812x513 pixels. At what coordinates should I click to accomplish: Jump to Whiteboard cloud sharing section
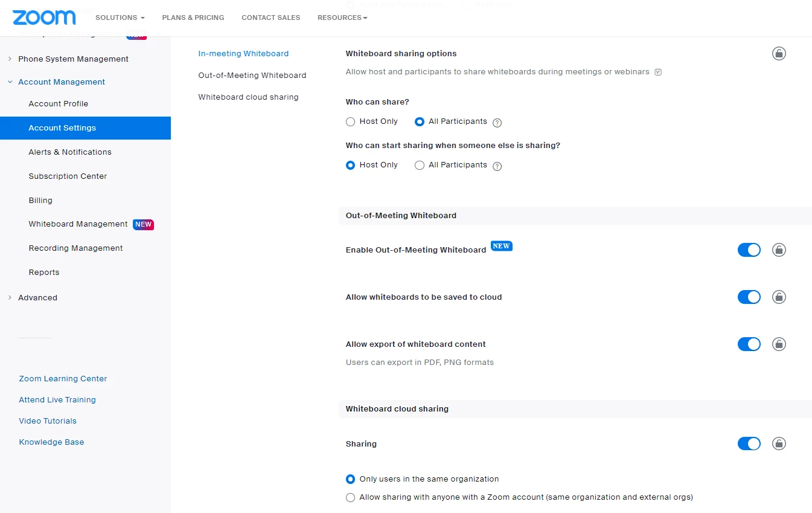248,97
